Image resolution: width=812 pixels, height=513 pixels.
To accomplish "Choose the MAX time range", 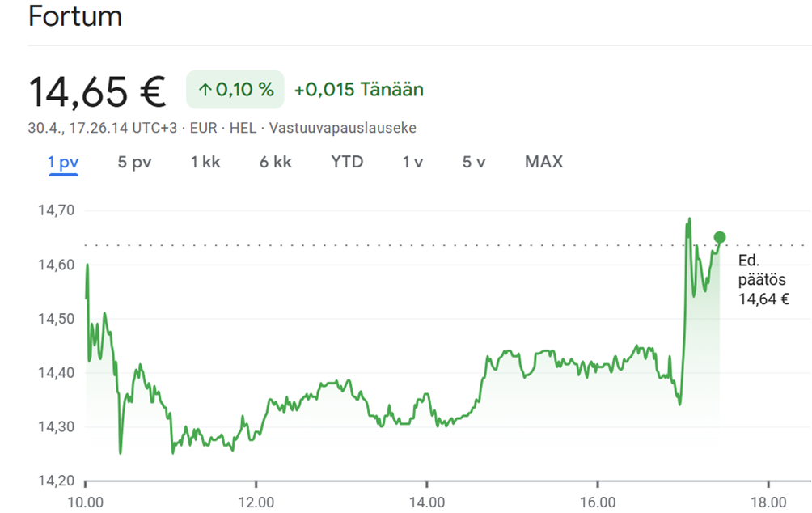I will tap(543, 162).
